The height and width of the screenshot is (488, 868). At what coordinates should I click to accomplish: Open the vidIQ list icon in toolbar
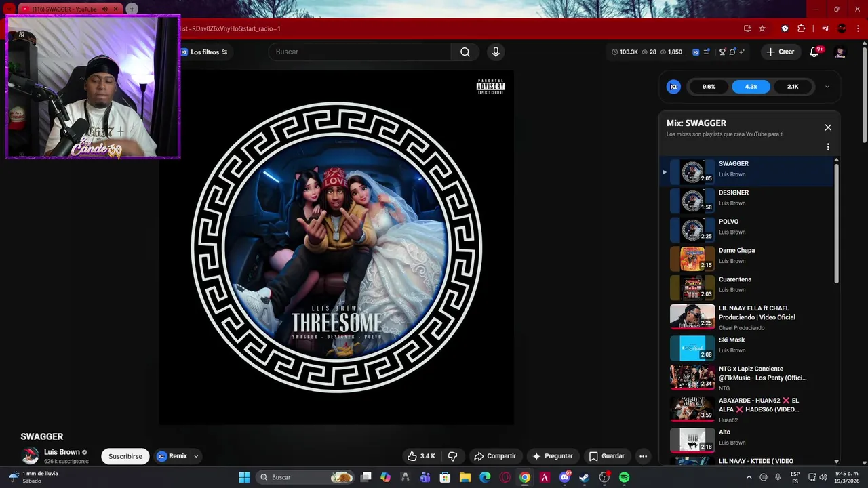(x=707, y=52)
